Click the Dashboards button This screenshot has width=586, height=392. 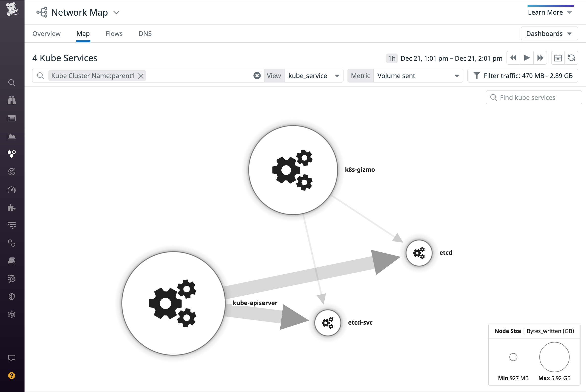(x=549, y=33)
